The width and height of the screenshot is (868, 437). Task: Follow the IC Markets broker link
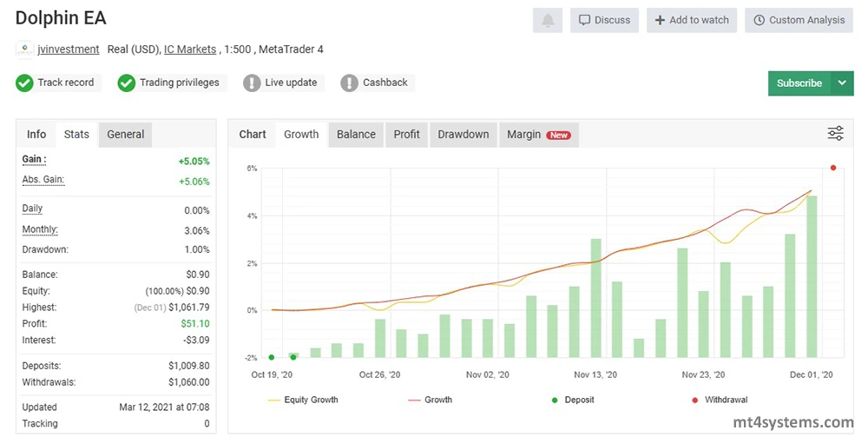[190, 50]
